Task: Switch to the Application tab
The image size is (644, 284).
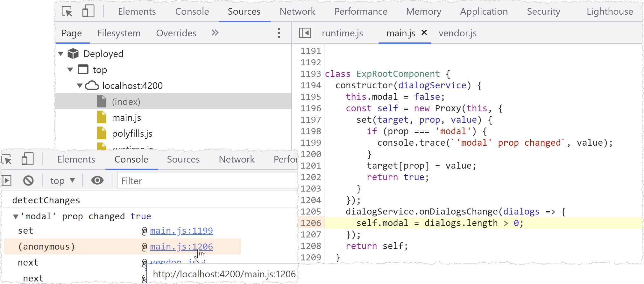Action: [x=484, y=11]
